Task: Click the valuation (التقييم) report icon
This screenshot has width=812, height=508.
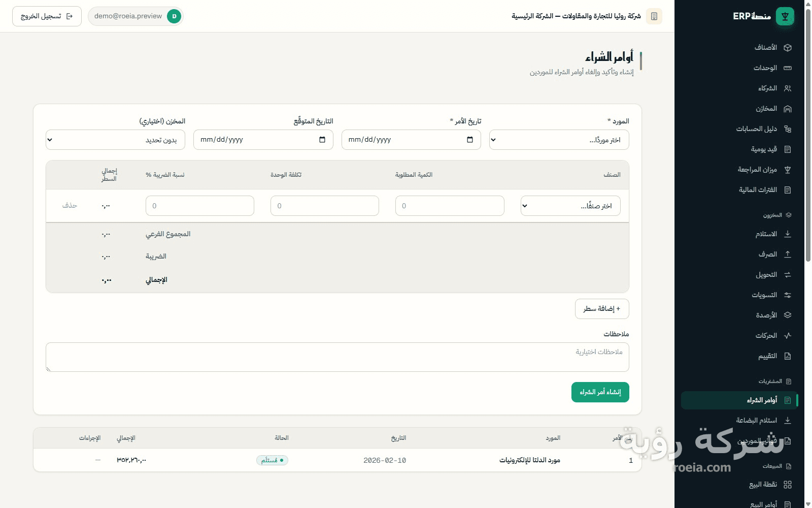Action: click(788, 356)
